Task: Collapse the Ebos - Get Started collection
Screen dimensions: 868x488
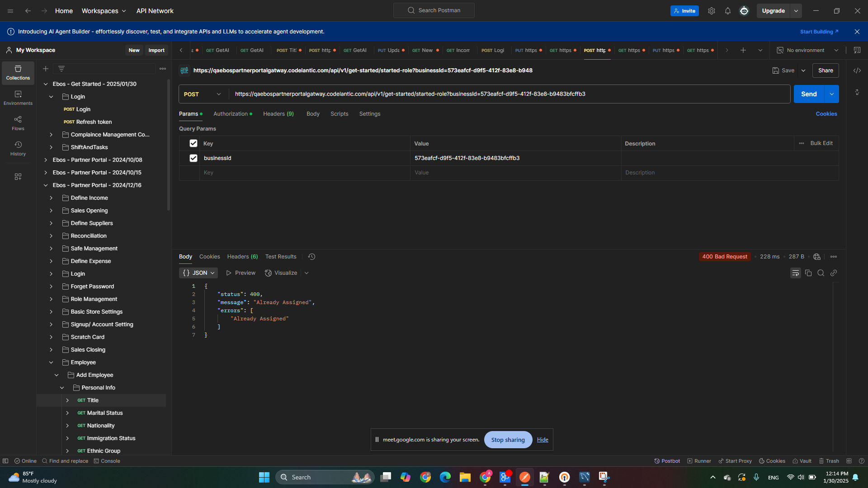Action: tap(46, 84)
